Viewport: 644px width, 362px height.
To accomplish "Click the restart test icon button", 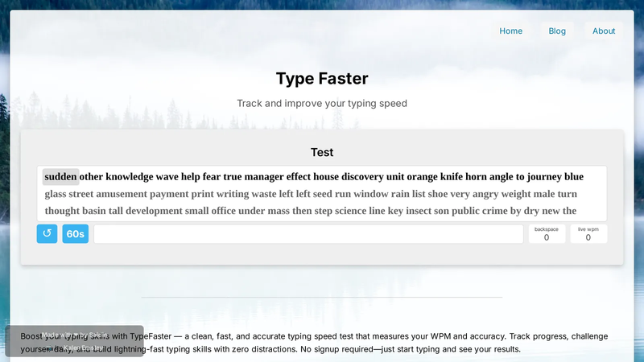I will click(47, 233).
